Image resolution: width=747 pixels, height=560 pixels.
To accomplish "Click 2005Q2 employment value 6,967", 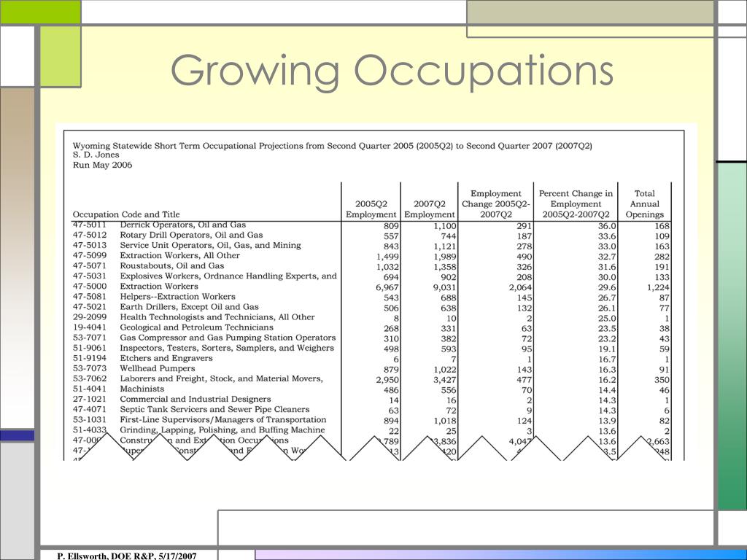I will pyautogui.click(x=387, y=287).
